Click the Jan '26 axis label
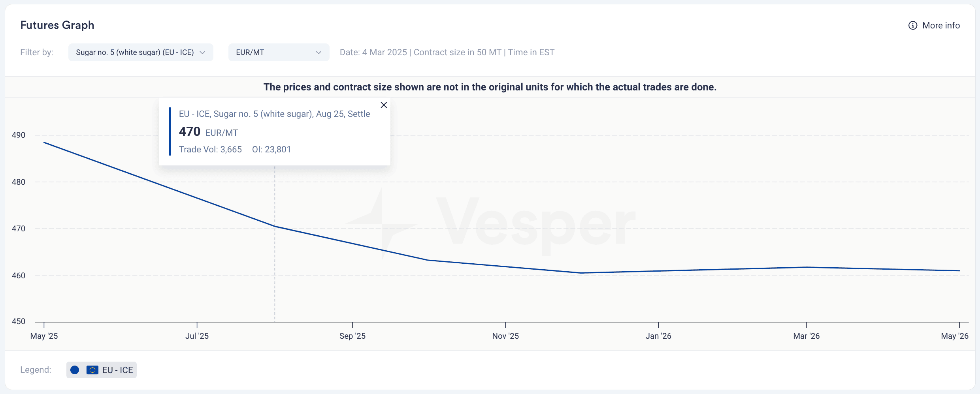The width and height of the screenshot is (980, 394). coord(658,336)
